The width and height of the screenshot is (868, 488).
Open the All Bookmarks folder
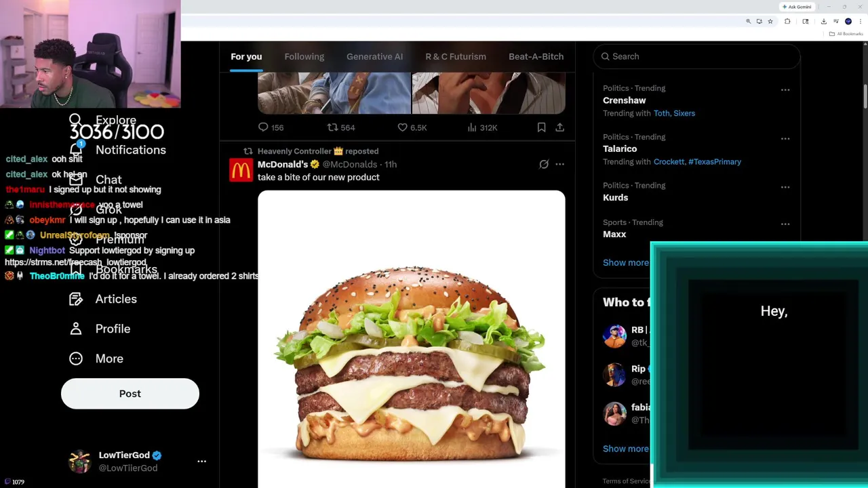pyautogui.click(x=846, y=34)
